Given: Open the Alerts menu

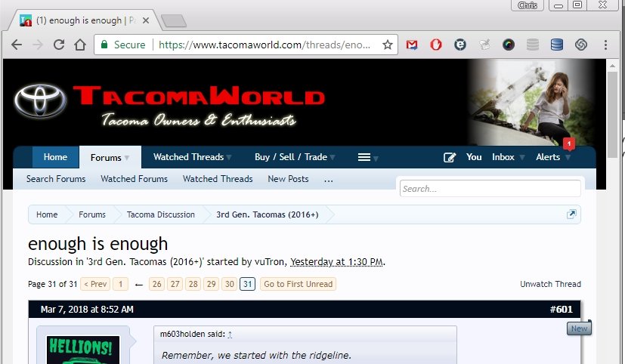Looking at the screenshot, I should tap(548, 157).
